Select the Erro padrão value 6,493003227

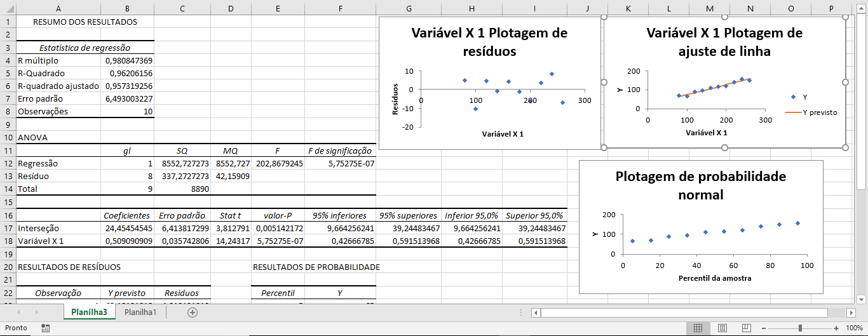pyautogui.click(x=127, y=98)
